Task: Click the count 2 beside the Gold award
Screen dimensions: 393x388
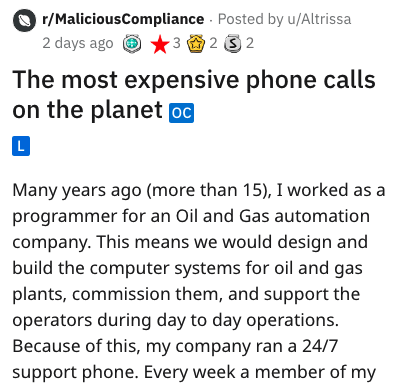Action: click(x=213, y=43)
